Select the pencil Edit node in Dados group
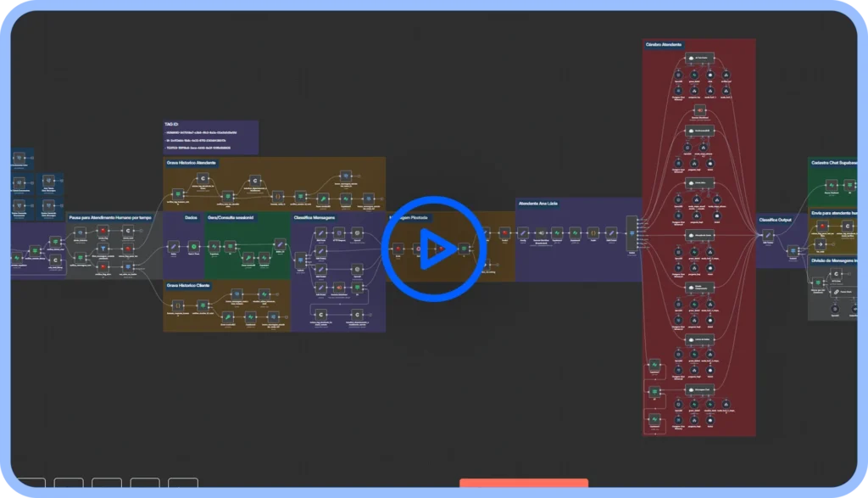Image resolution: width=868 pixels, height=498 pixels. point(174,247)
